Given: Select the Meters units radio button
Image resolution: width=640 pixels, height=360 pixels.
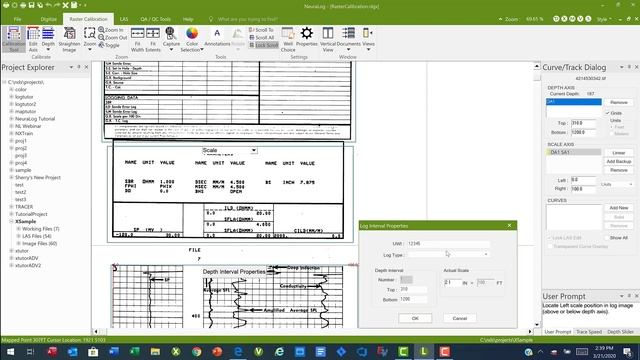Looking at the screenshot, I should (612, 133).
